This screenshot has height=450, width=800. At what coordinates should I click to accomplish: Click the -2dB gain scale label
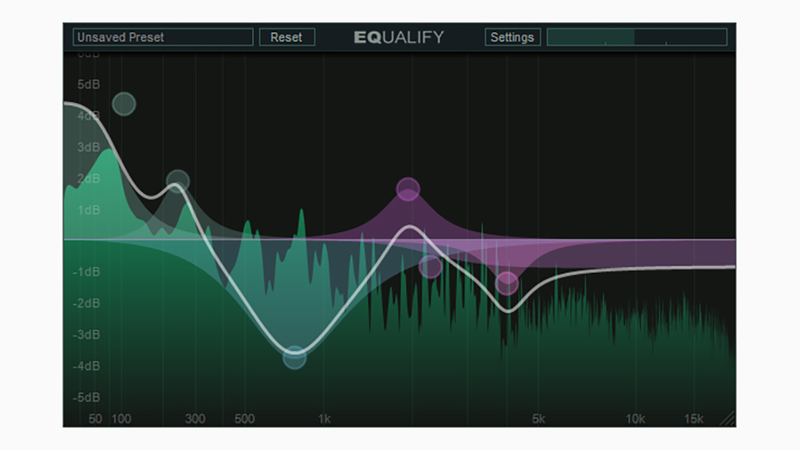pyautogui.click(x=86, y=304)
